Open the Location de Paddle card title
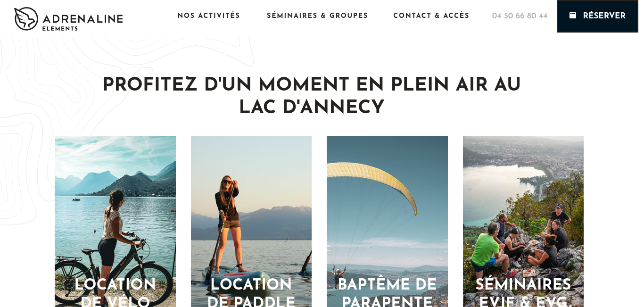 tap(251, 293)
